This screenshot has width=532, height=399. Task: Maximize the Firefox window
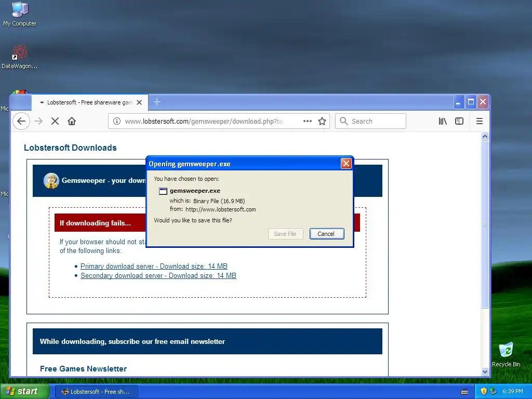click(x=471, y=102)
